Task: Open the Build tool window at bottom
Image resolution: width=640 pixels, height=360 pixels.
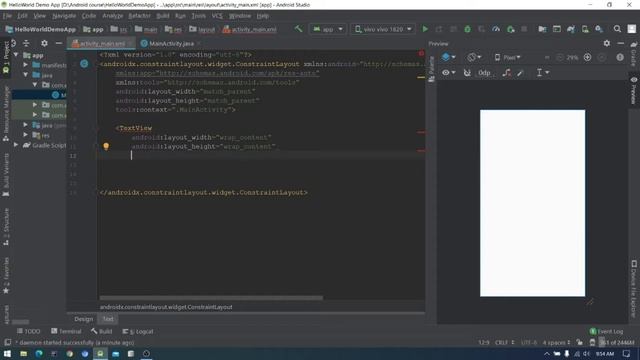Action: [x=102, y=331]
